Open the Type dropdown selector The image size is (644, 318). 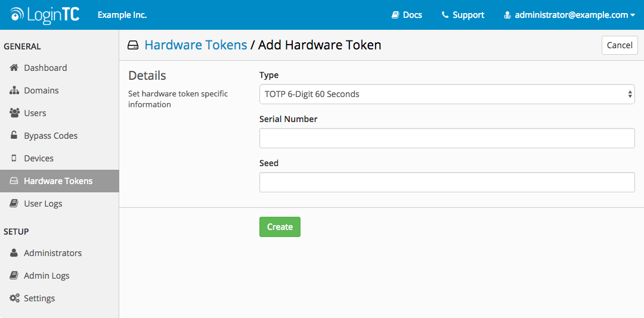click(447, 94)
